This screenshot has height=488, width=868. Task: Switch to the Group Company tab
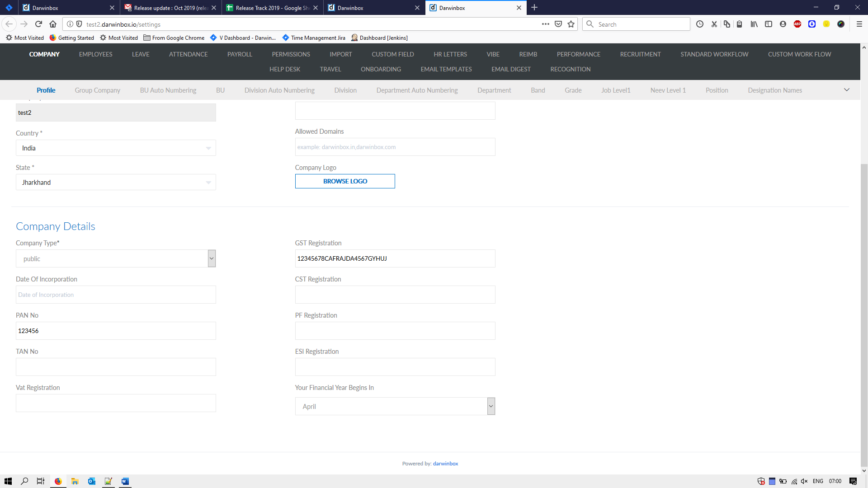[97, 90]
